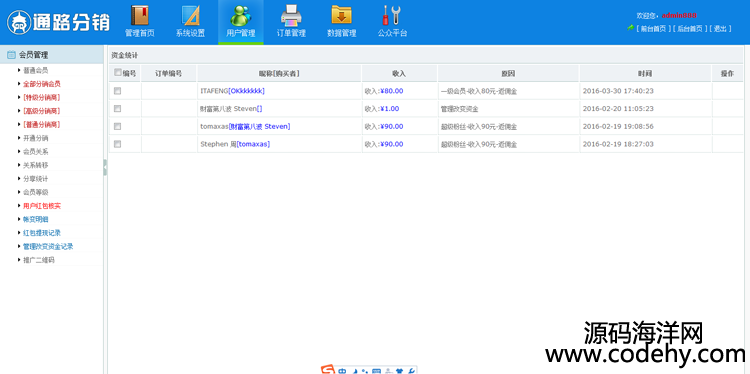This screenshot has height=374, width=750.
Task: Open the 管理首页 book icon
Action: tap(140, 15)
